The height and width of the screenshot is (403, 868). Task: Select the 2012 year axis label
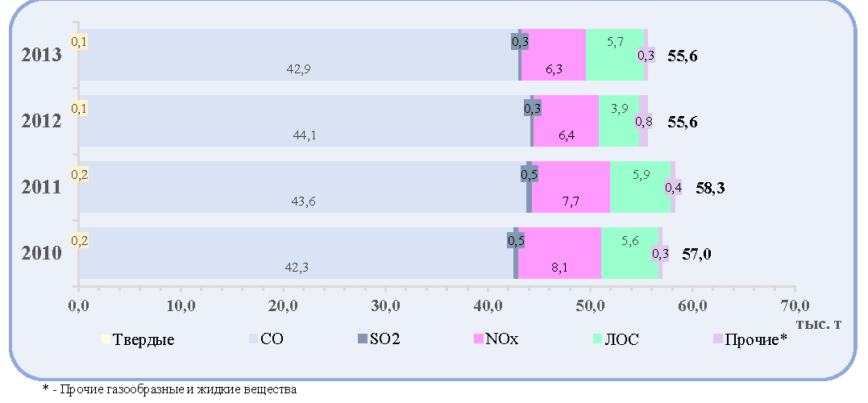point(41,122)
